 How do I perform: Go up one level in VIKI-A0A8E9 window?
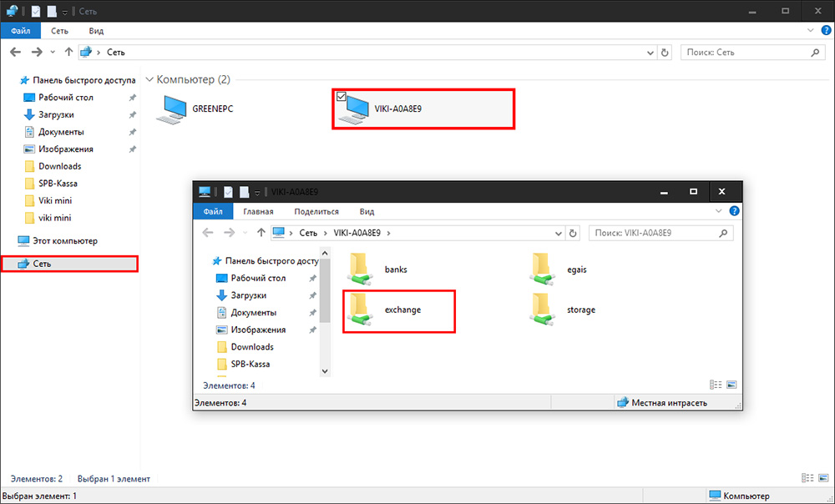pyautogui.click(x=261, y=233)
